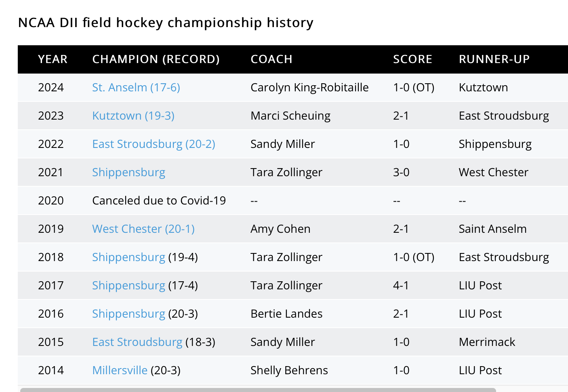Open the West Chester (20-1) link
Screen dimensions: 568x392
click(x=143, y=229)
